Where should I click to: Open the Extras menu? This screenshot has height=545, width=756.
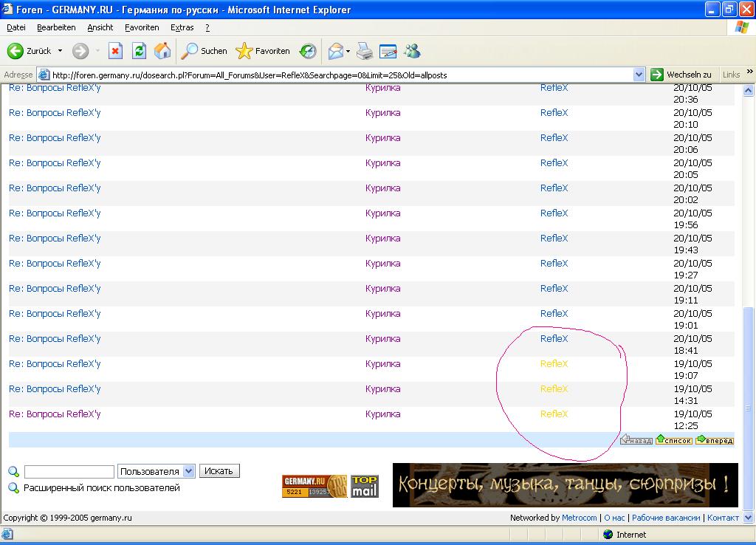pos(182,27)
